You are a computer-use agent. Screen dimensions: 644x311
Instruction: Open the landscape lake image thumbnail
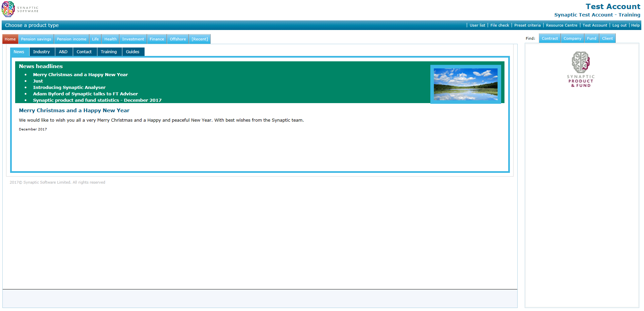[x=465, y=84]
